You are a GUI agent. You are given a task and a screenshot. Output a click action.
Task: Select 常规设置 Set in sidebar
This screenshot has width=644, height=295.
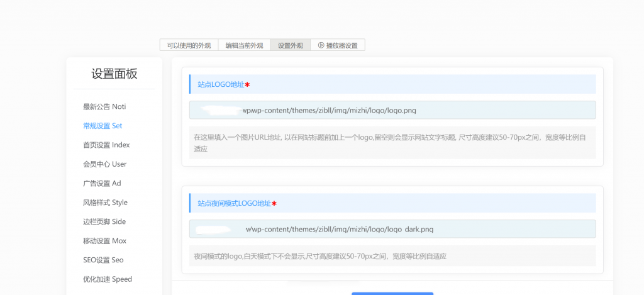103,126
